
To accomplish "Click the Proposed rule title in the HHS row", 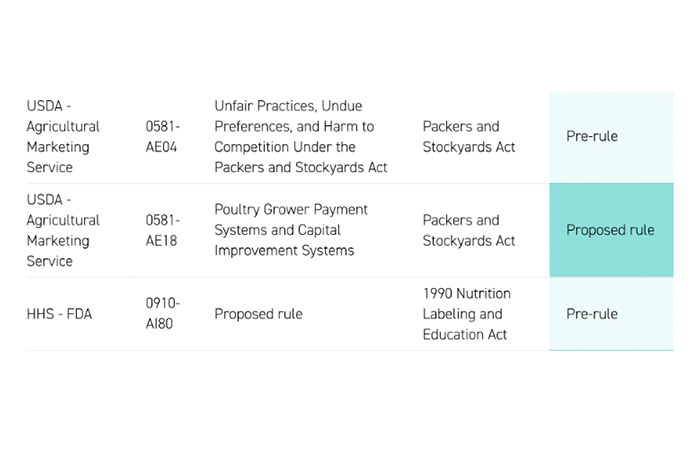I will [x=258, y=314].
